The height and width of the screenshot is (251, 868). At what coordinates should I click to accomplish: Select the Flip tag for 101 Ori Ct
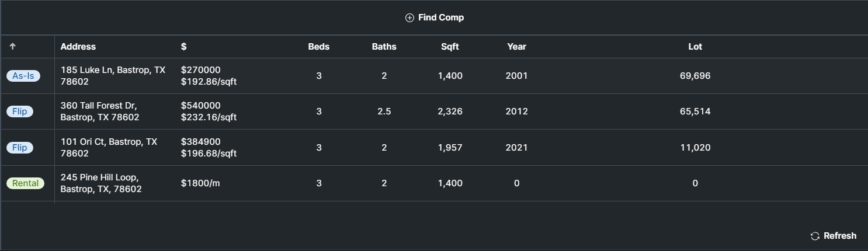pyautogui.click(x=20, y=148)
